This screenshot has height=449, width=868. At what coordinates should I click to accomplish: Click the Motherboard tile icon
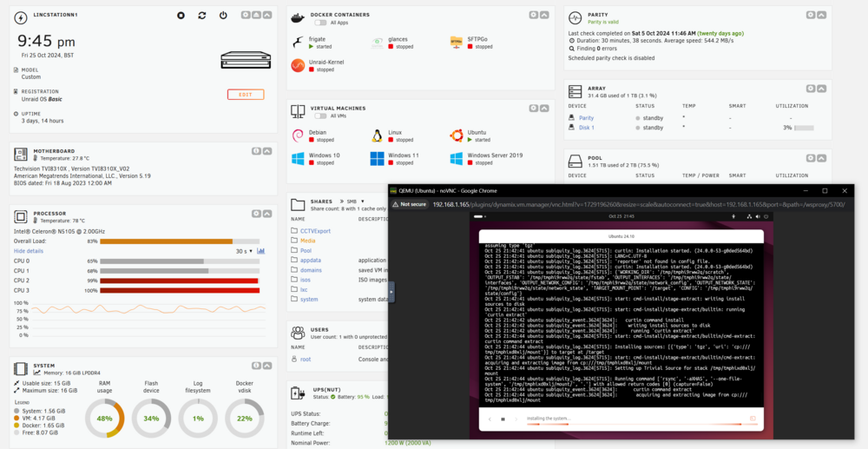pos(21,154)
